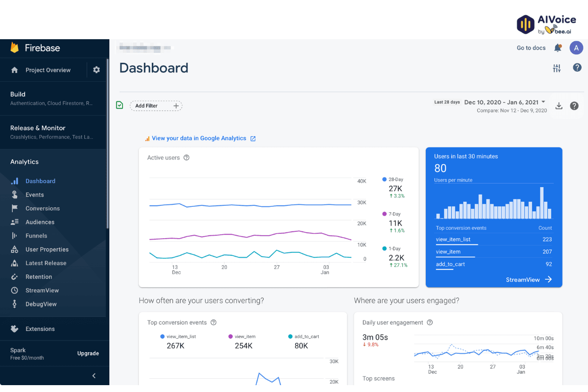Click the Firebase flame logo
Viewport: 588px width, 392px height.
(x=15, y=48)
